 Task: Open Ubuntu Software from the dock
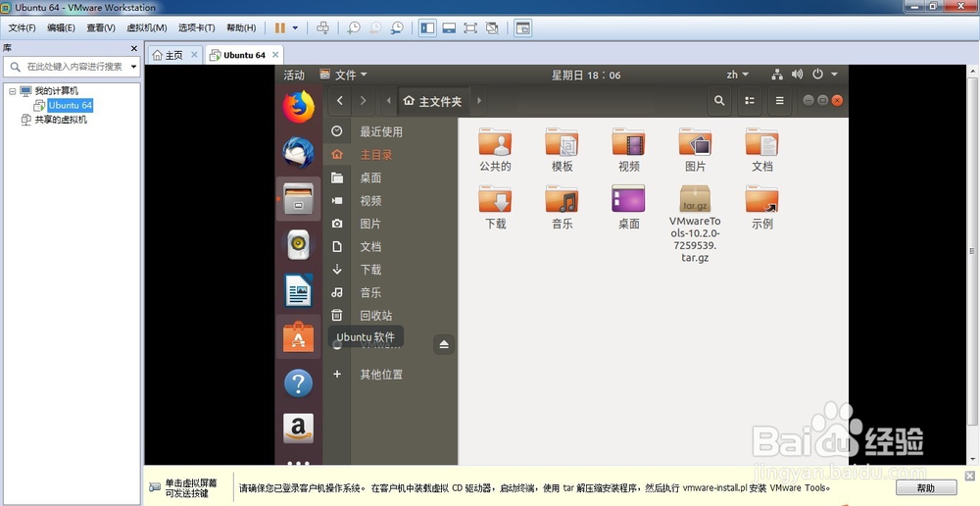pos(298,336)
